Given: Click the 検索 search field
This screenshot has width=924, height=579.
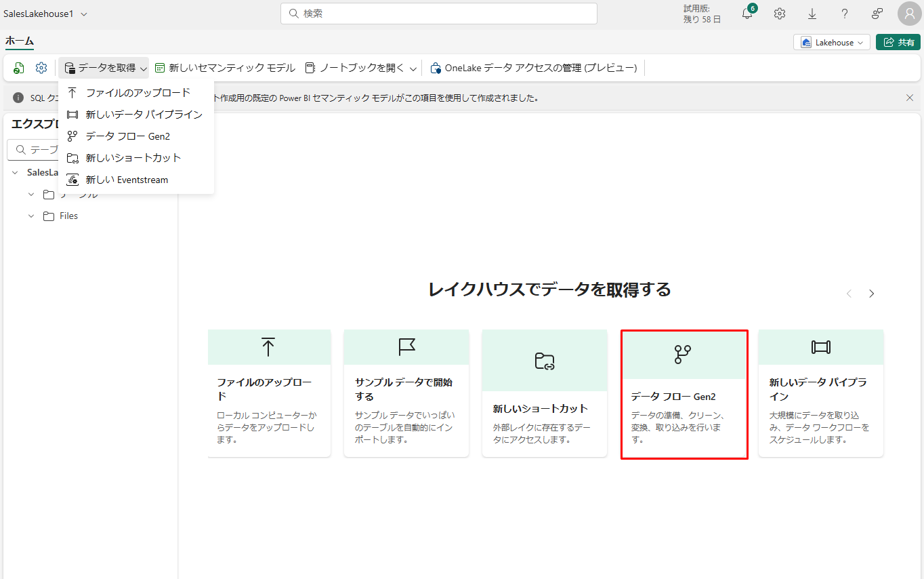Looking at the screenshot, I should (439, 14).
